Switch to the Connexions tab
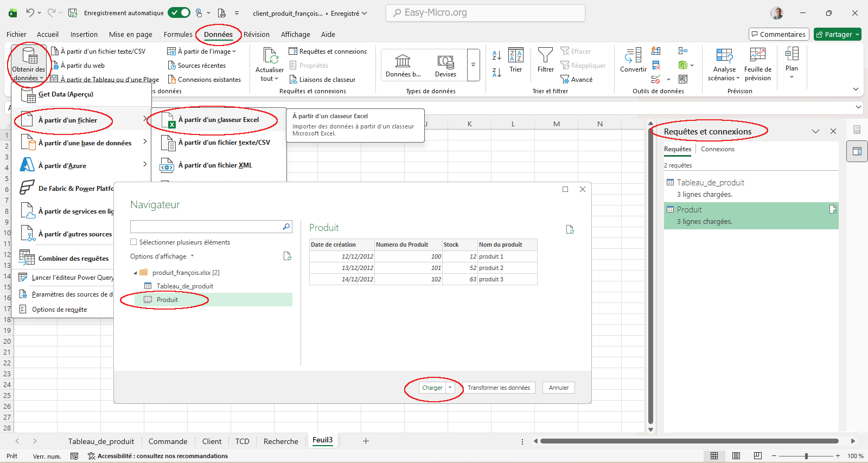The height and width of the screenshot is (463, 868). click(717, 149)
